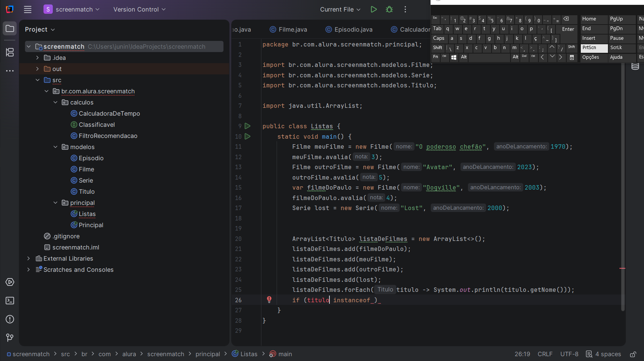This screenshot has height=361, width=644.
Task: Open the Current File run configuration dropdown
Action: coord(340,9)
